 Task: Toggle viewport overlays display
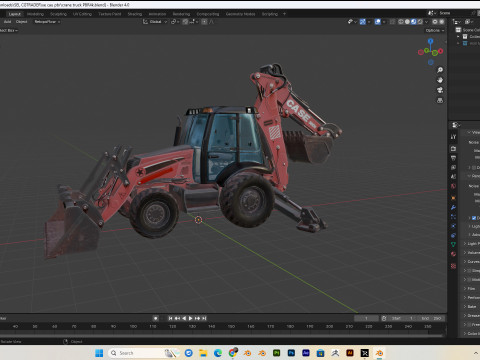(378, 22)
